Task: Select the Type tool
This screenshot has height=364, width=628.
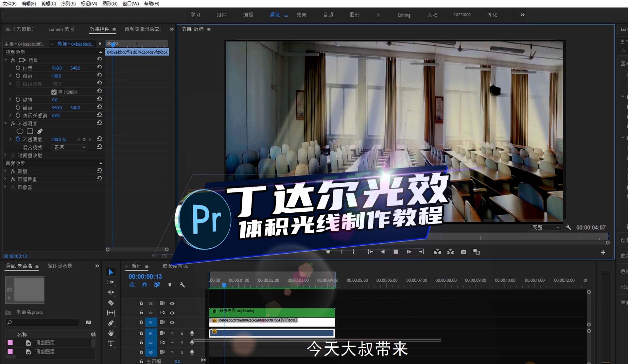Action: (111, 343)
